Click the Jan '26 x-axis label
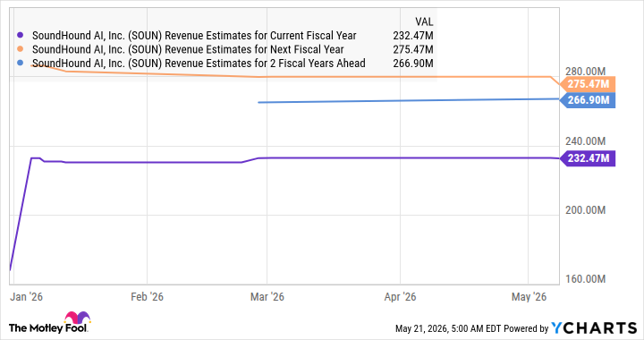Screen dimensions: 644x340 (x=26, y=297)
